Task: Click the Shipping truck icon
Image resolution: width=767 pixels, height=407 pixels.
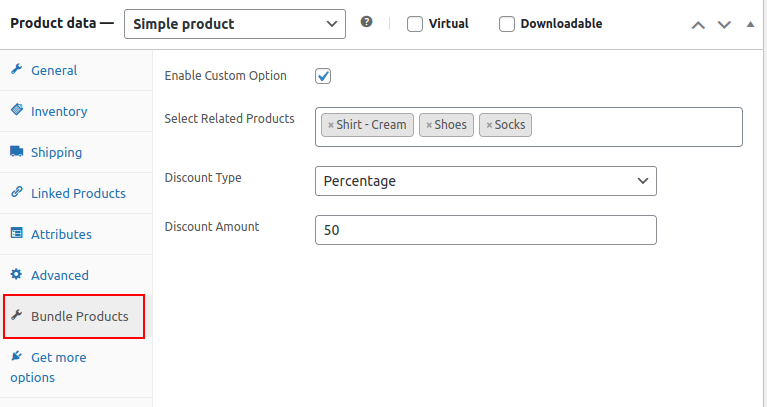Action: tap(17, 152)
